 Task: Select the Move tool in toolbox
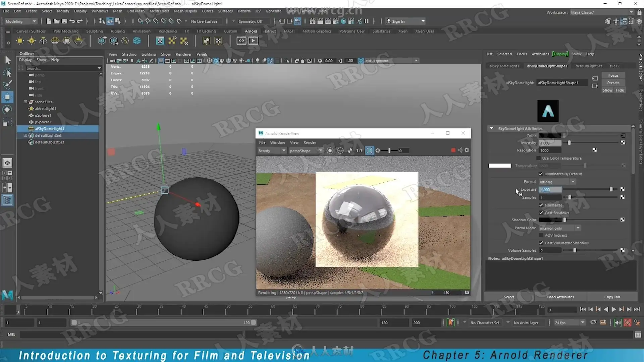tap(7, 98)
